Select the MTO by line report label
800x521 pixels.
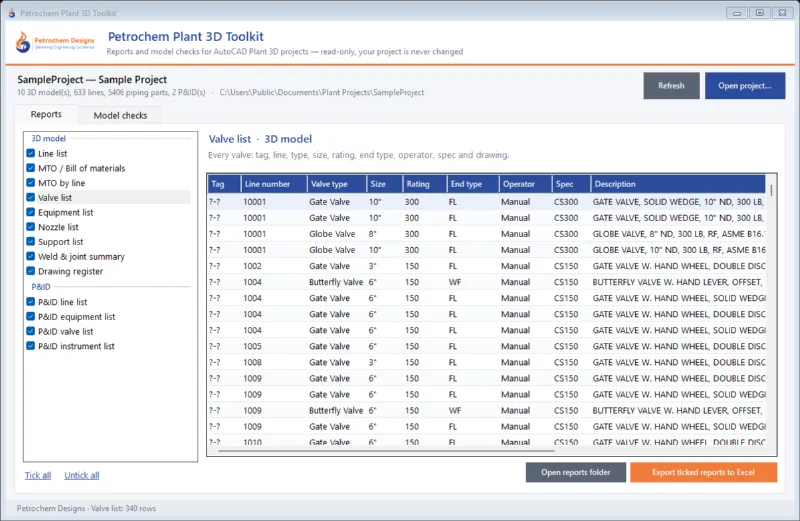61,183
